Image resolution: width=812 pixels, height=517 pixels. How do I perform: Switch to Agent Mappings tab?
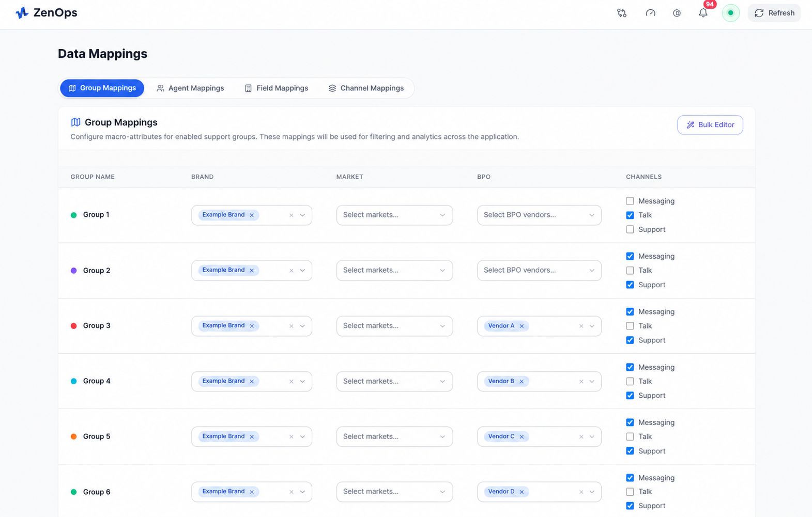coord(190,88)
